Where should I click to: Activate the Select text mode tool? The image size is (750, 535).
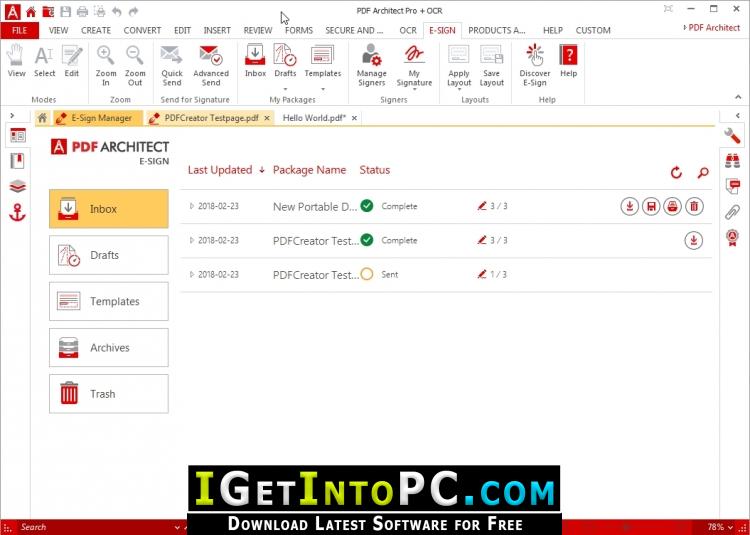pyautogui.click(x=44, y=61)
